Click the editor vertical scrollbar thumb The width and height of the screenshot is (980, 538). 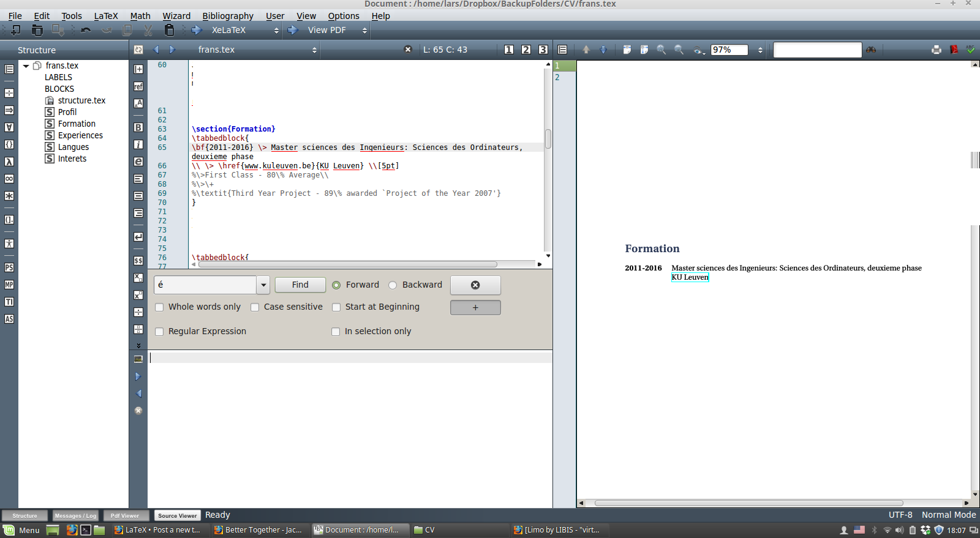pyautogui.click(x=548, y=138)
